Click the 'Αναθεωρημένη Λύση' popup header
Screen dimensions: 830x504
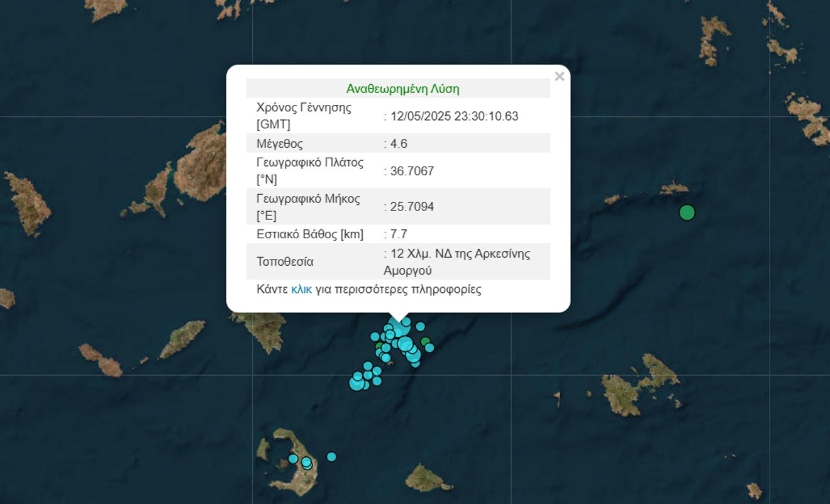click(x=402, y=89)
